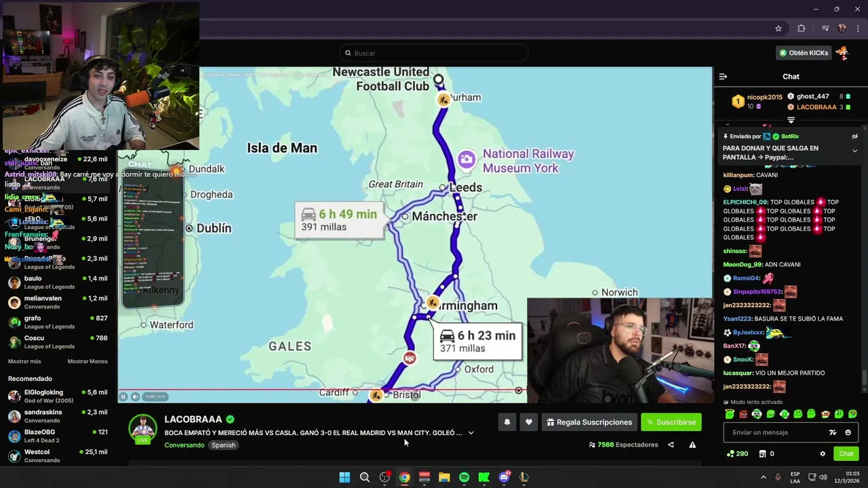Open ElGlogloking recommended channel
Image resolution: width=868 pixels, height=488 pixels.
[58, 396]
